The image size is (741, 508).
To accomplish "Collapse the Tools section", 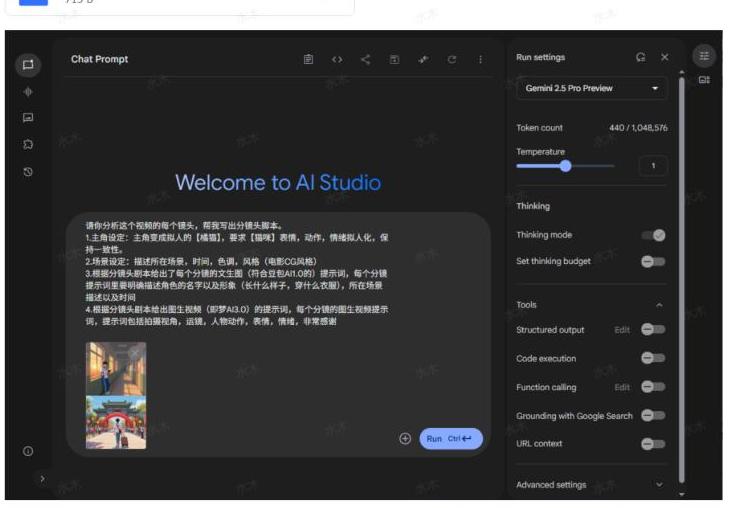I will (659, 305).
